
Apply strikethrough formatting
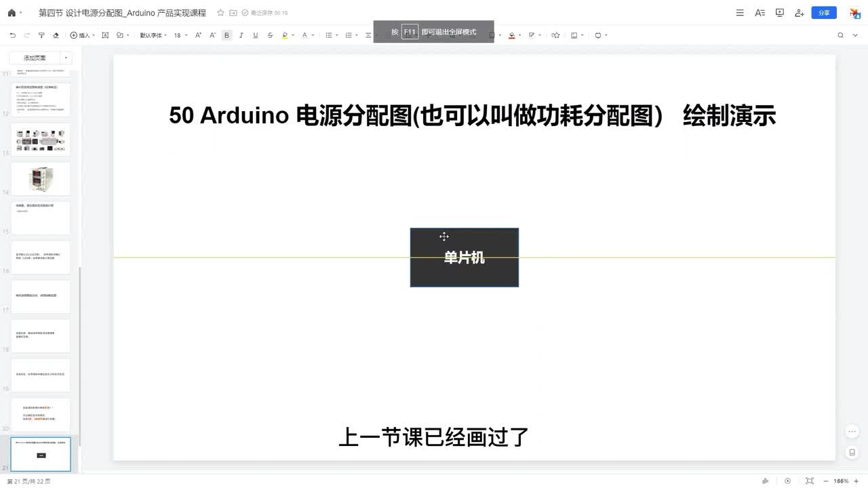click(270, 35)
